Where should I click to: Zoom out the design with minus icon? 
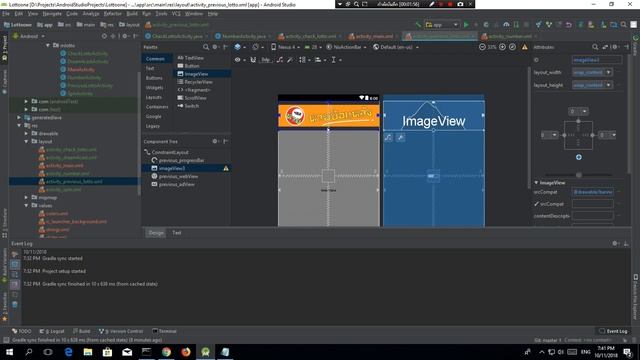(x=482, y=47)
